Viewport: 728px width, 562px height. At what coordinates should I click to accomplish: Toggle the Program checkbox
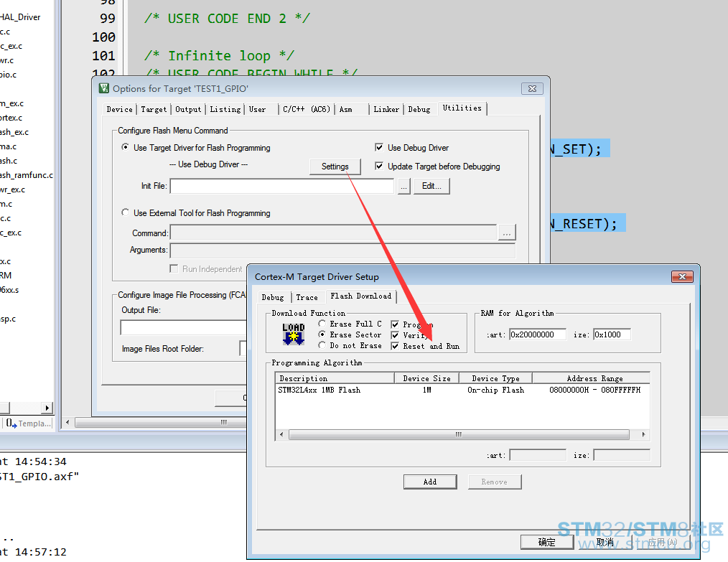click(x=395, y=324)
